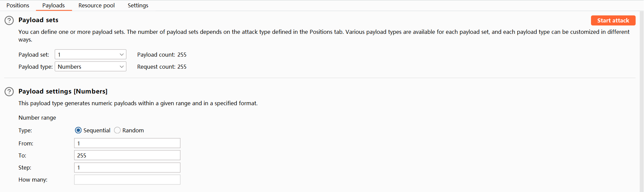This screenshot has height=192, width=644.
Task: Click the Payload type chevron arrow
Action: 121,67
